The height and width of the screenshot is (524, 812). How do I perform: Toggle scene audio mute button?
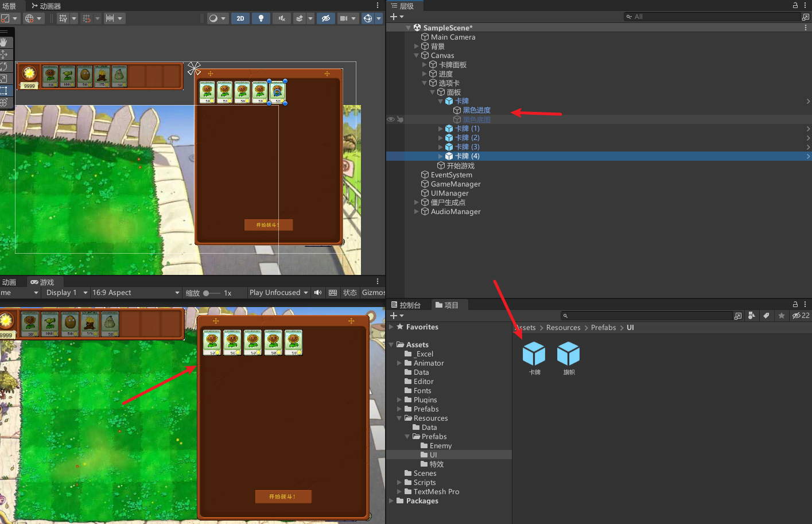point(281,18)
